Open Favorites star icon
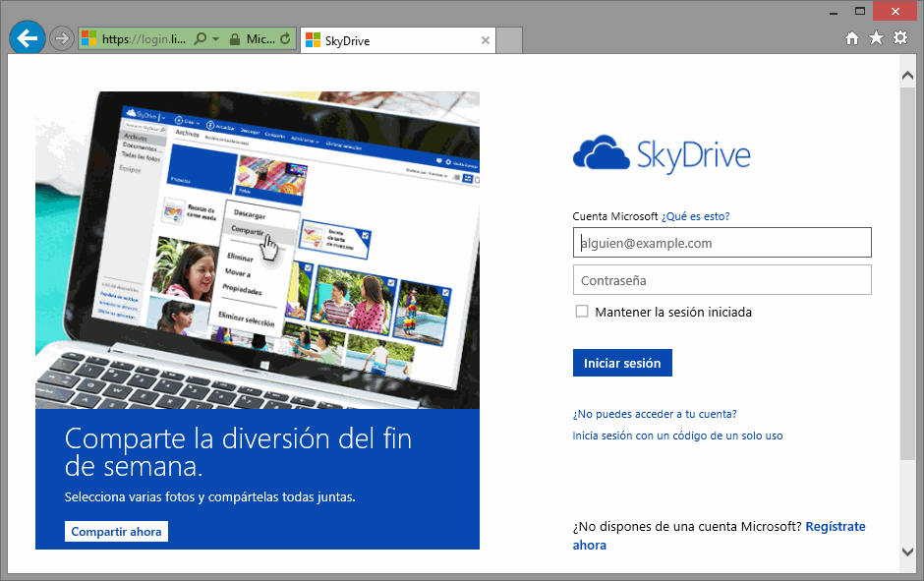 876,38
